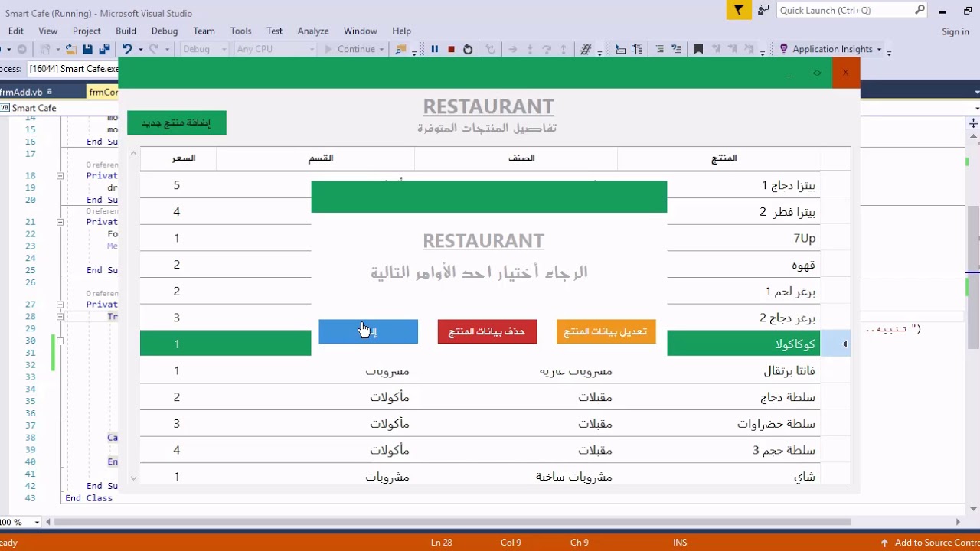The image size is (980, 551).
Task: Restart the debugging session
Action: pyautogui.click(x=468, y=49)
